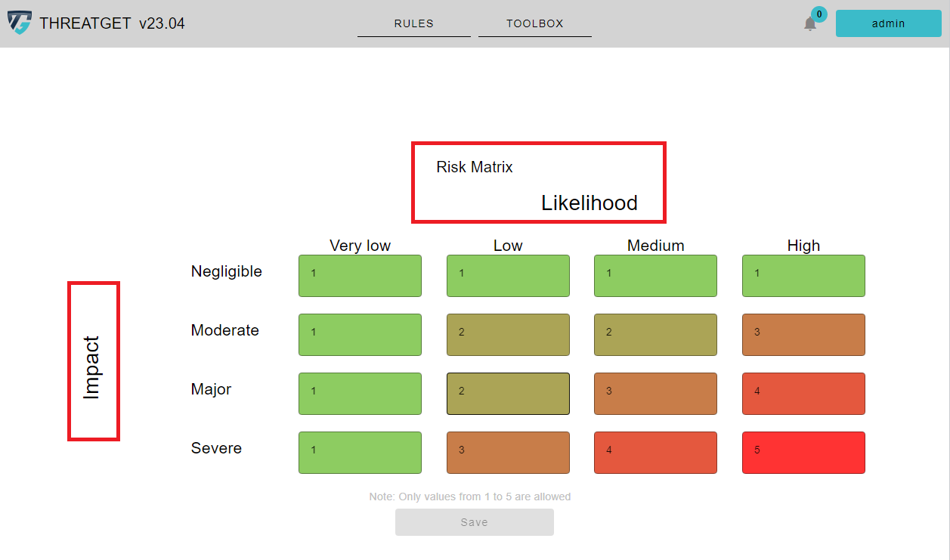Screen dimensions: 950x560
Task: Select the Negligible and High risk cell
Action: tap(803, 276)
